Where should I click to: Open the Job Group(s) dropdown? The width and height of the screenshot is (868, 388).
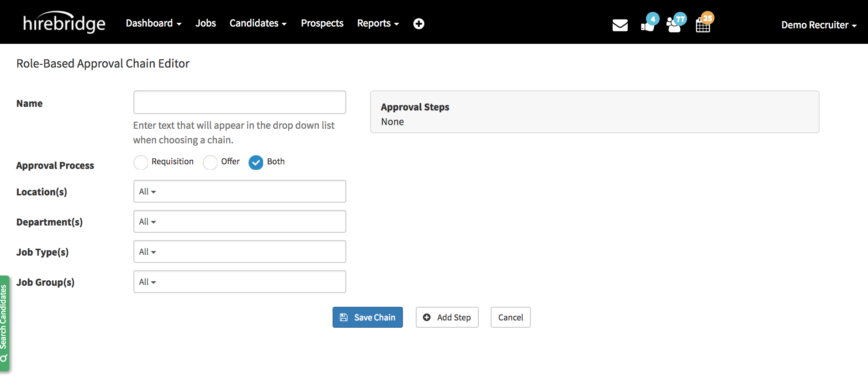239,282
